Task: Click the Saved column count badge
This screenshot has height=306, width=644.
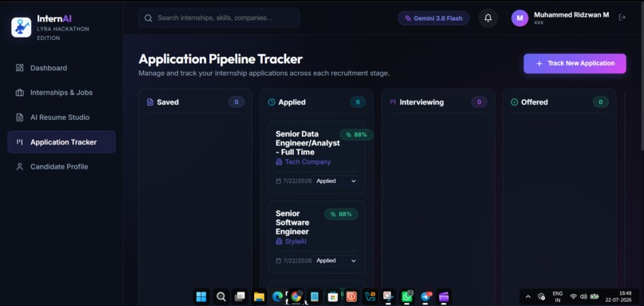Action: [237, 101]
